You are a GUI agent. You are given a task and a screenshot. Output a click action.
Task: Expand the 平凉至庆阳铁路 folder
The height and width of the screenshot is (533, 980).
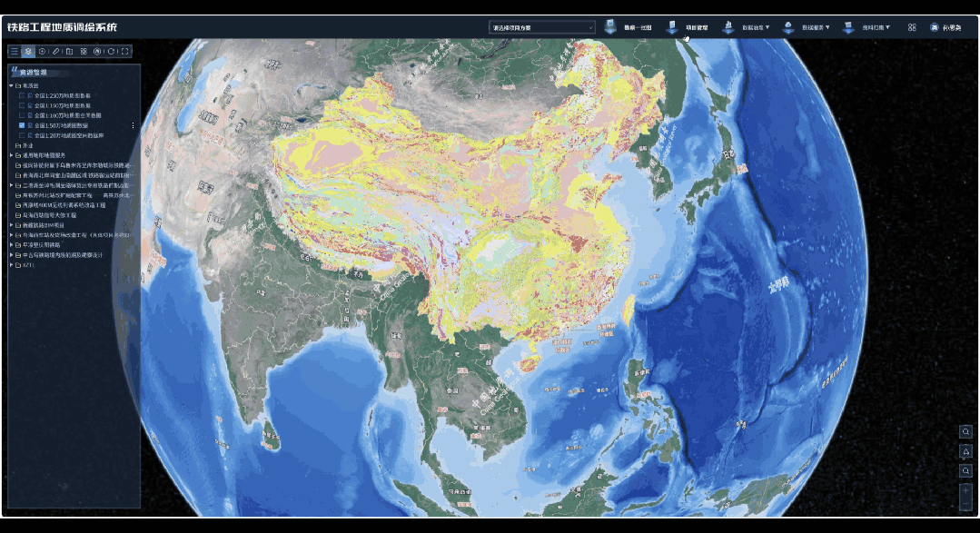point(11,245)
